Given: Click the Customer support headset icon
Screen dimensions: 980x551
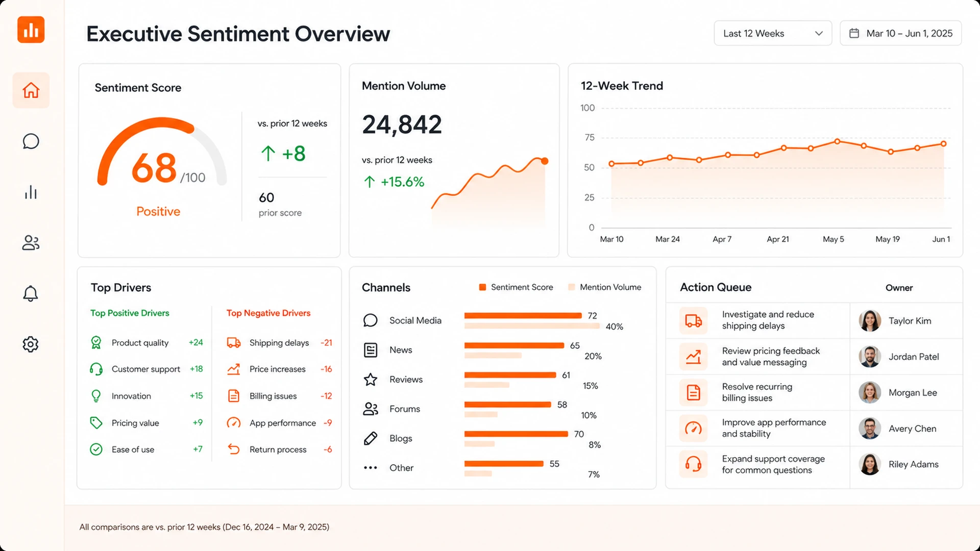Looking at the screenshot, I should (x=96, y=369).
